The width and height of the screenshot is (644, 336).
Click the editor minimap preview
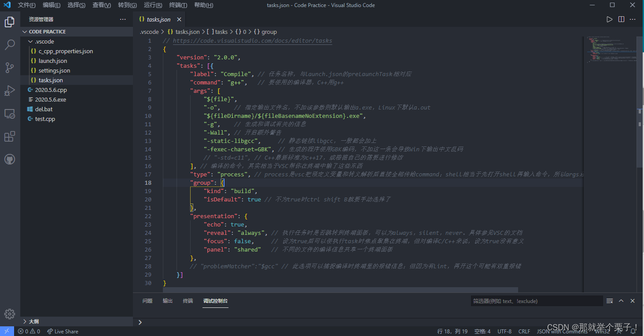pyautogui.click(x=610, y=50)
